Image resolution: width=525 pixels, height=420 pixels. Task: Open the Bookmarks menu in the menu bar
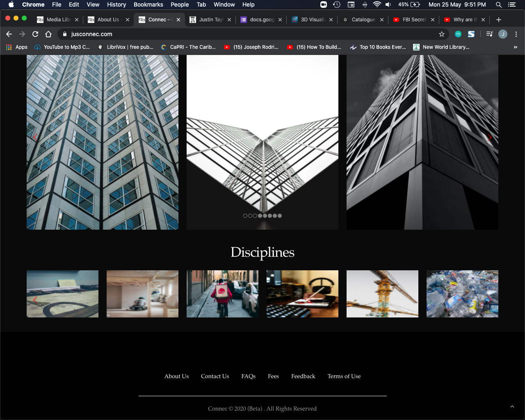(x=148, y=5)
